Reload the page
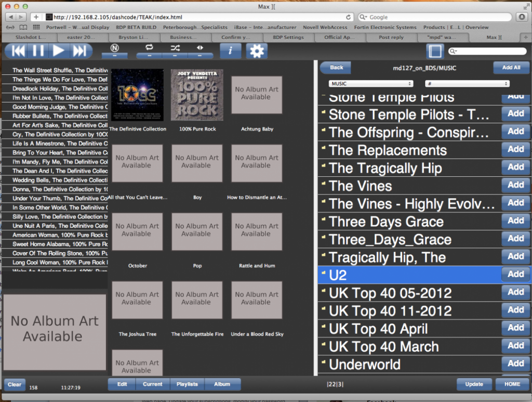The height and width of the screenshot is (402, 532). click(x=349, y=17)
